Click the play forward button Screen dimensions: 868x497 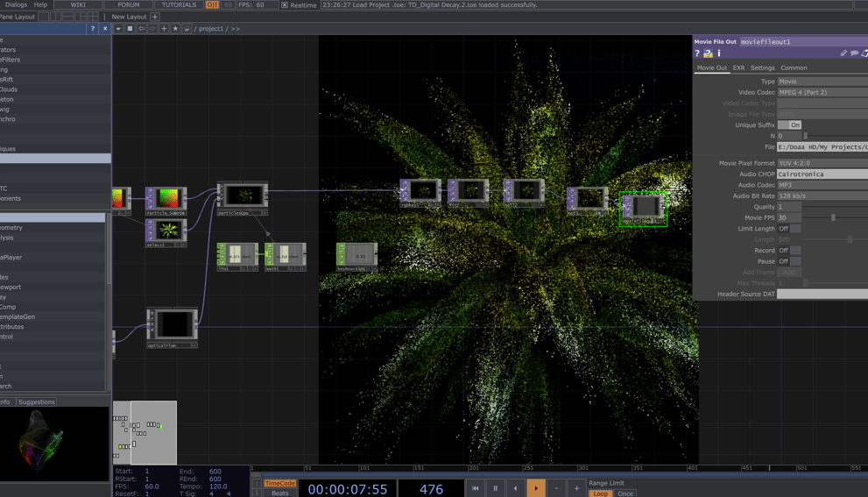coord(536,488)
